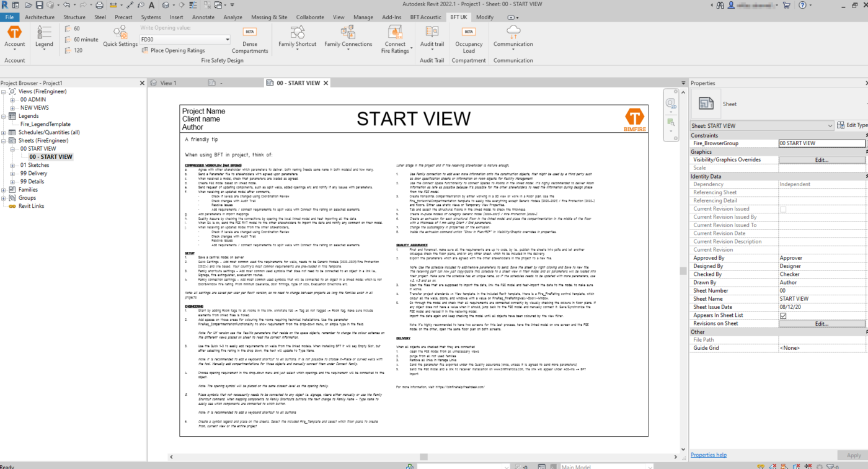Apply the 120 fire rating button

point(74,51)
